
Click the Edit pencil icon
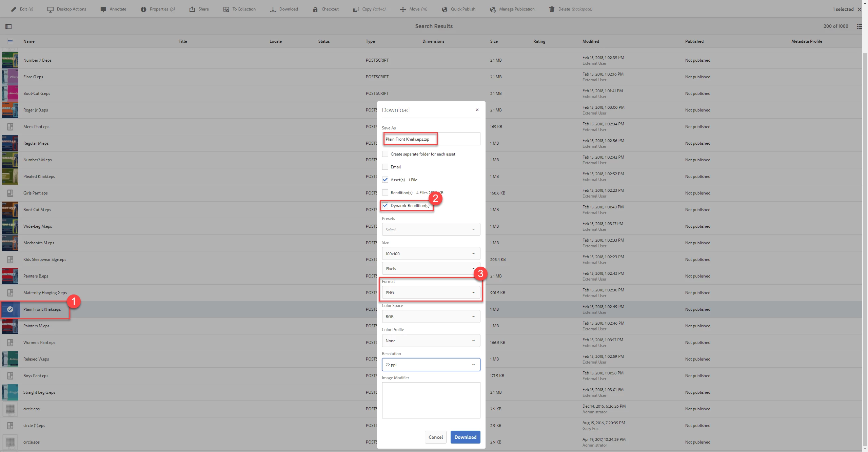pos(14,9)
